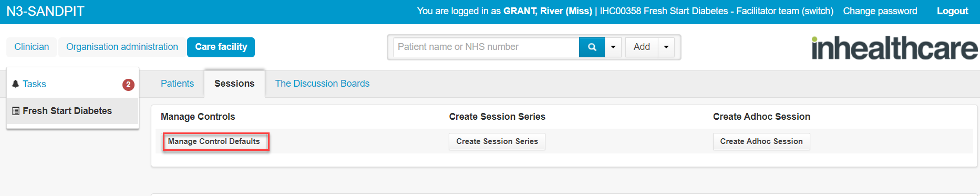The height and width of the screenshot is (196, 980).
Task: Click the red tasks count badge
Action: pyautogui.click(x=128, y=85)
